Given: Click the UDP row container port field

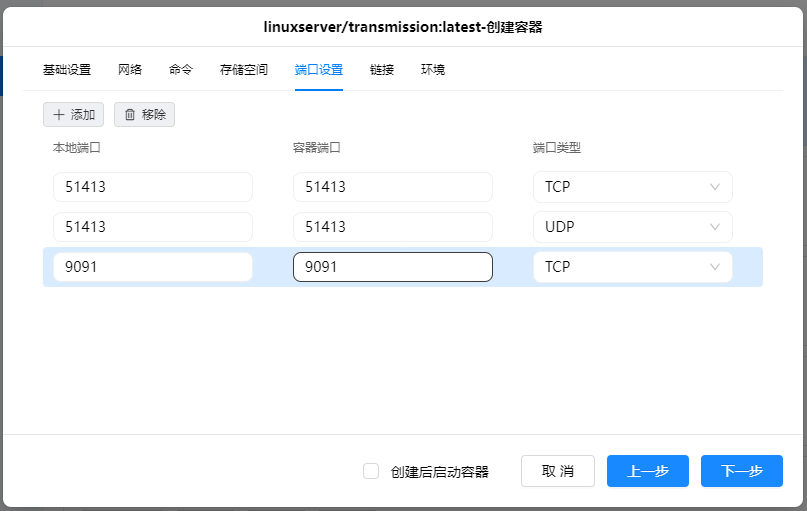Looking at the screenshot, I should pos(392,227).
